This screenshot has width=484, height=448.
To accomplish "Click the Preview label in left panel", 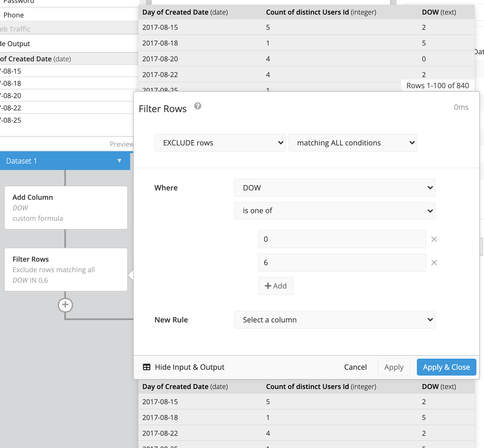I will coord(121,144).
